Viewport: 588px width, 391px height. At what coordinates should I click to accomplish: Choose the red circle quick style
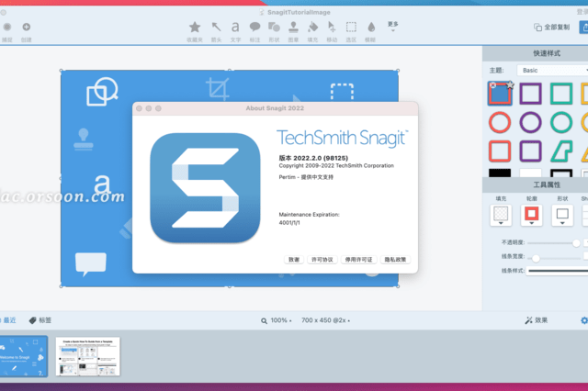[500, 122]
